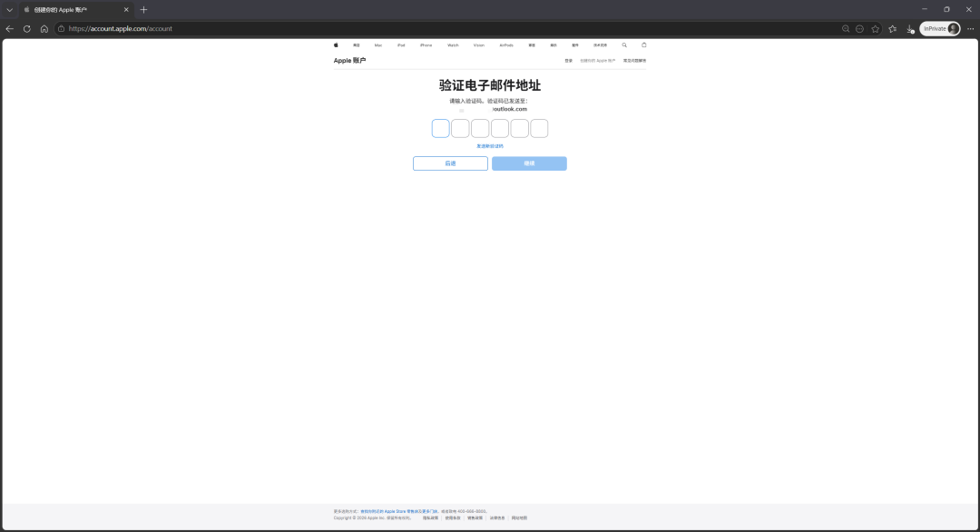Open the browser downloads icon
Screen dimensions: 980x532
[910, 29]
